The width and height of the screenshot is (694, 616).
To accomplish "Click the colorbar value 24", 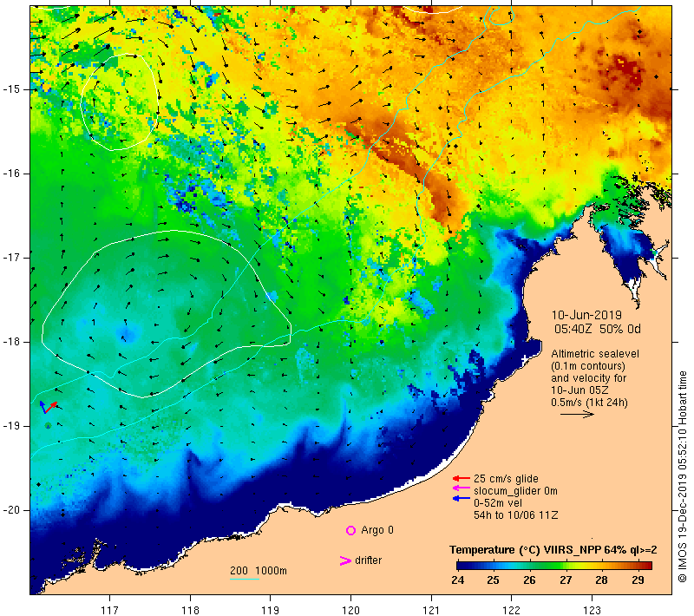I will [458, 580].
